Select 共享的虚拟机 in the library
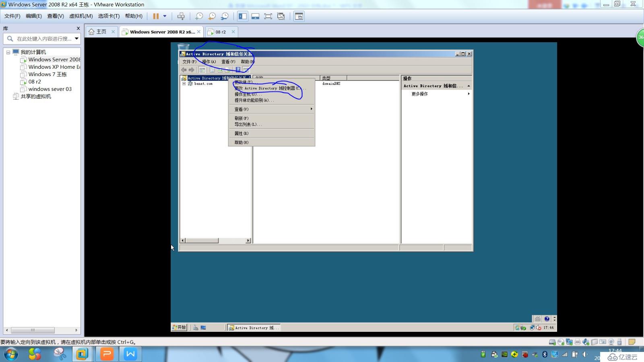 (32, 97)
